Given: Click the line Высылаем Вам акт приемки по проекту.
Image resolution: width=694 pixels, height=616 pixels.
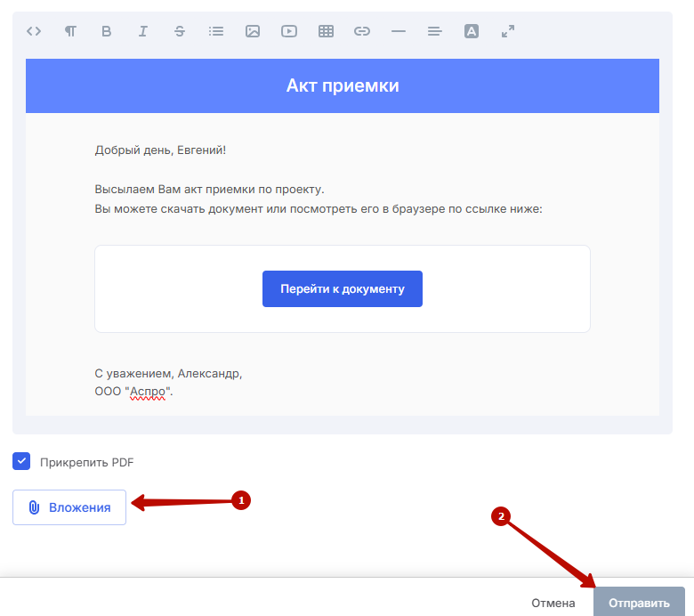Looking at the screenshot, I should coord(209,189).
